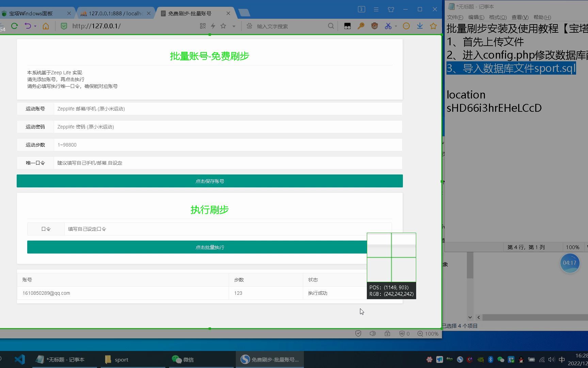Open the QR code grid icon in address bar

[x=203, y=26]
